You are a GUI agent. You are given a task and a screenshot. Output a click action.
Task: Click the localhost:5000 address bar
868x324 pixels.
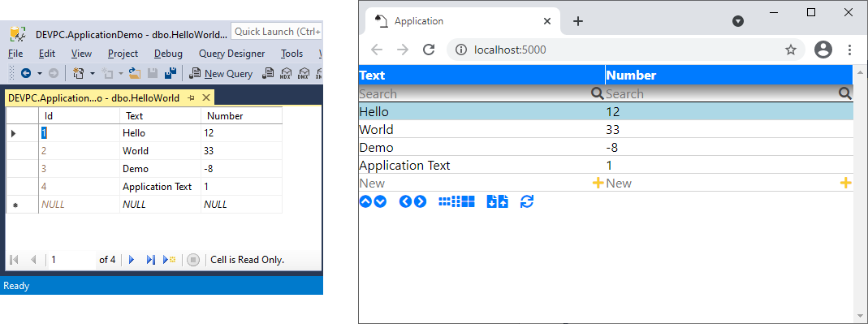(625, 50)
